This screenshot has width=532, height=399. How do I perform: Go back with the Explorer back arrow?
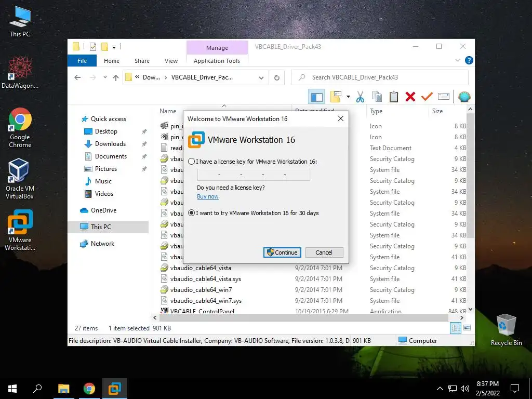click(77, 77)
